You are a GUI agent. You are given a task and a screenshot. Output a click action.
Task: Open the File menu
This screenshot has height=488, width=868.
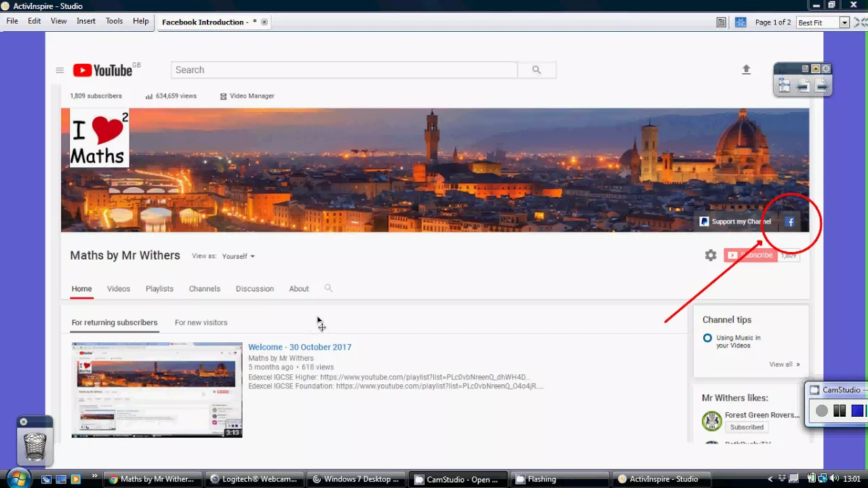[x=12, y=21]
